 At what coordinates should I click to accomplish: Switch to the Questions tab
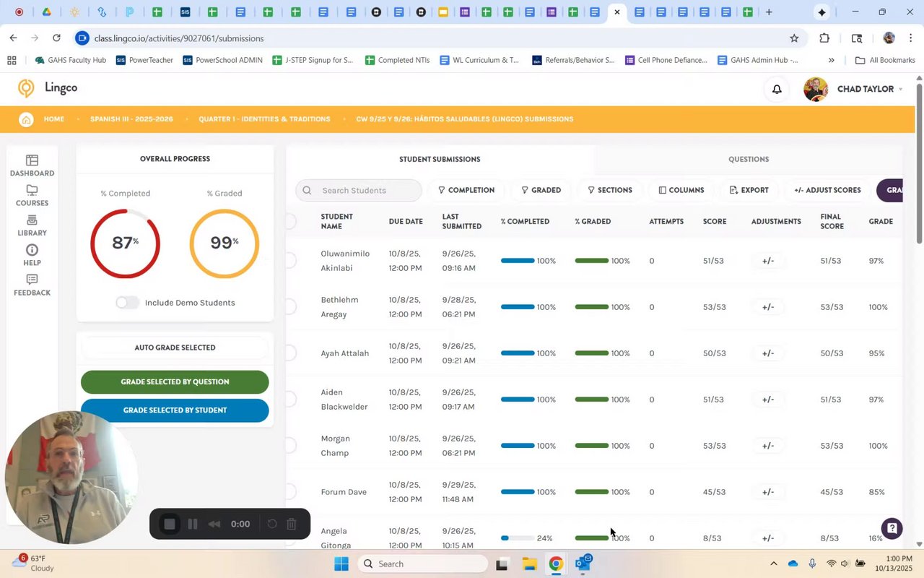(x=748, y=159)
